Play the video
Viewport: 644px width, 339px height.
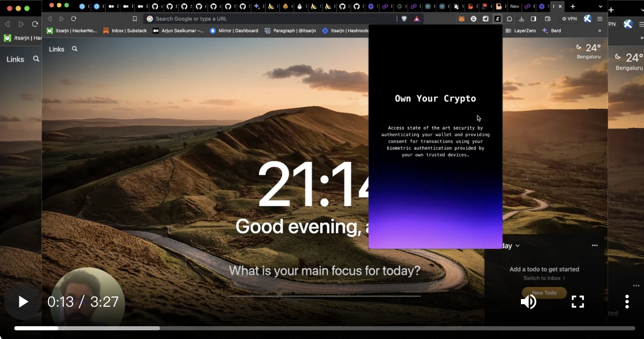pyautogui.click(x=23, y=302)
